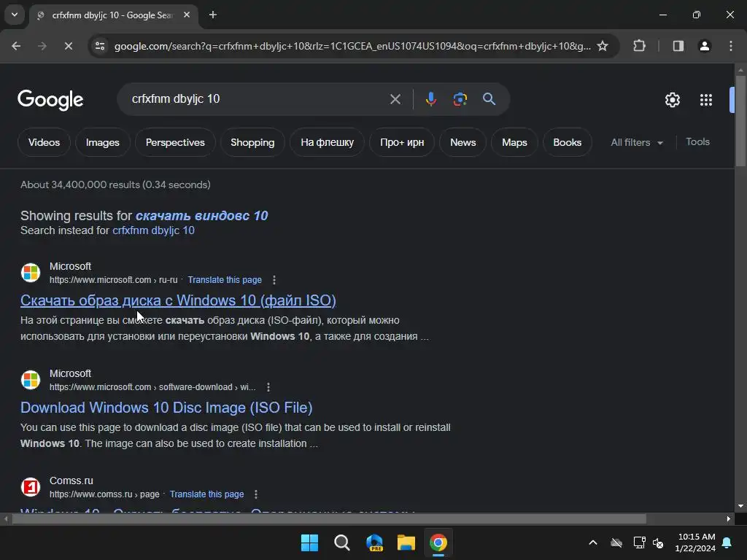Open the taskbar clock and date

coord(695,542)
